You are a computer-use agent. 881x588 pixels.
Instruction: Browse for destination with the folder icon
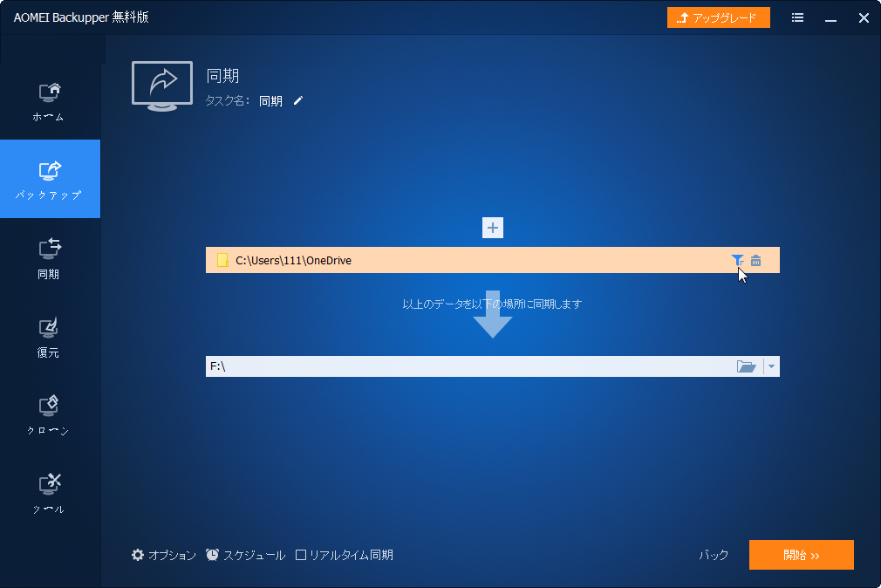746,366
